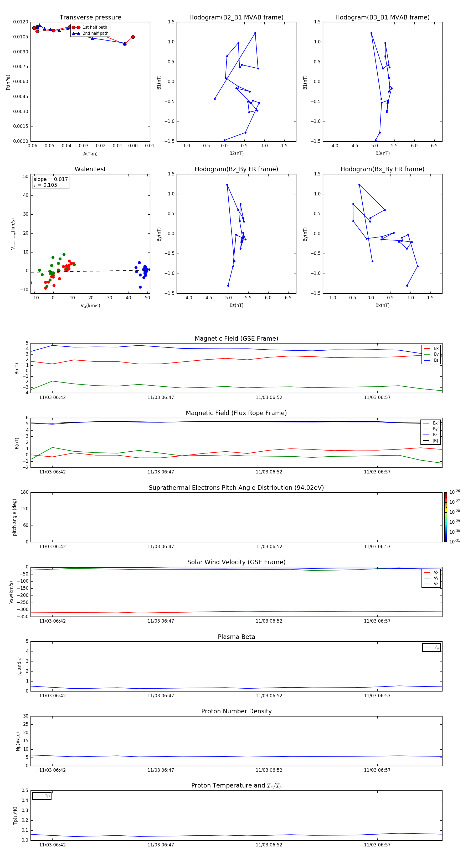Select the "Proton Temperature and Te/Tp" title
Image resolution: width=473 pixels, height=868 pixels.
236,786
